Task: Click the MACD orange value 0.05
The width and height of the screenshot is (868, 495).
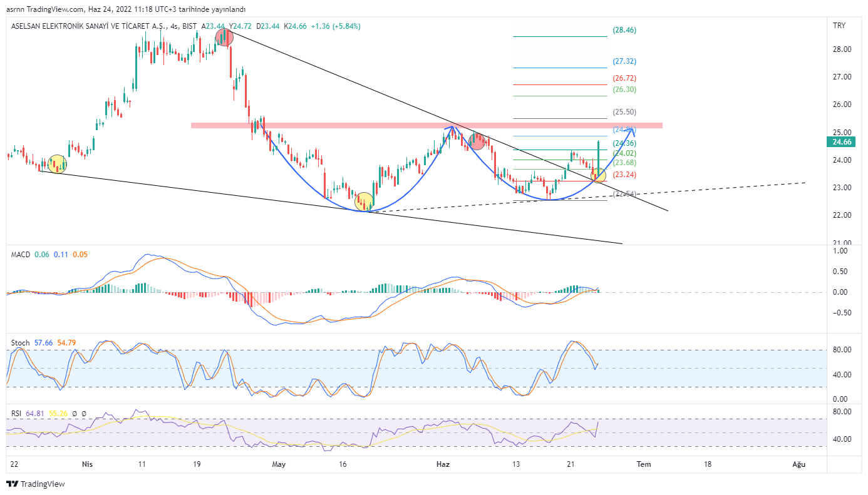Action: (x=80, y=255)
